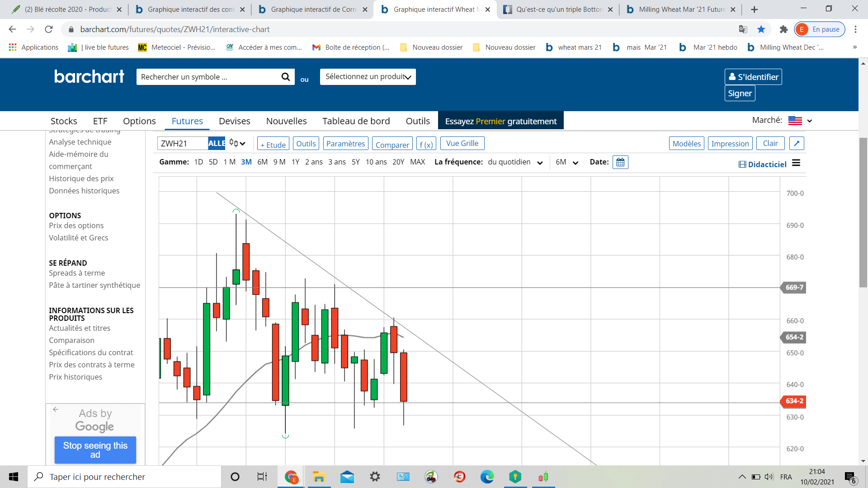The width and height of the screenshot is (868, 488).
Task: Open the Sélectionnez un produit dropdown
Action: (x=368, y=77)
